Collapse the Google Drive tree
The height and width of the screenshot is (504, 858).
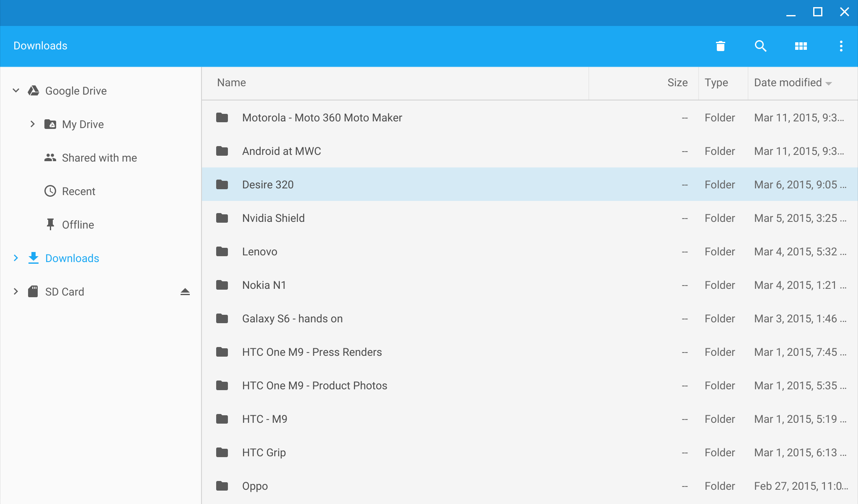(16, 90)
